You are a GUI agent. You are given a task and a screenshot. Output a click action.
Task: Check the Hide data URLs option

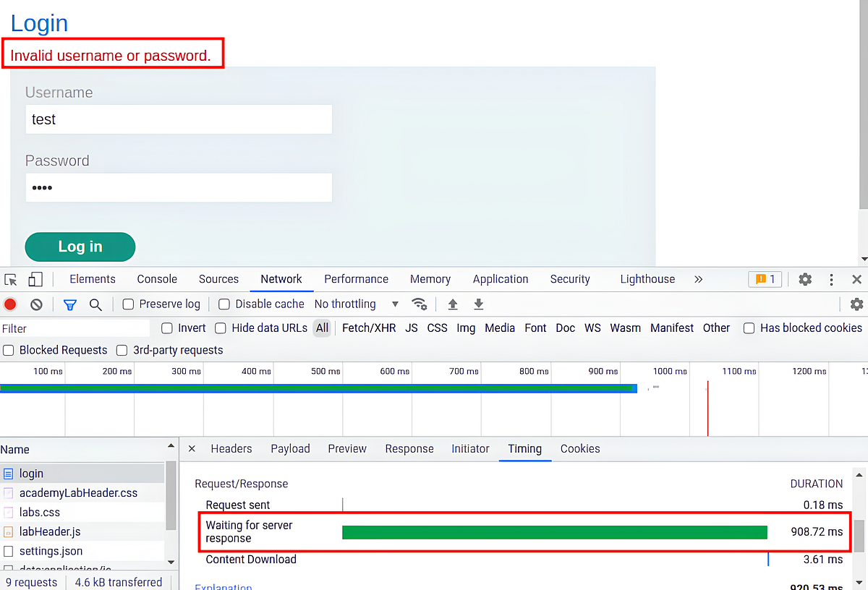coord(220,328)
